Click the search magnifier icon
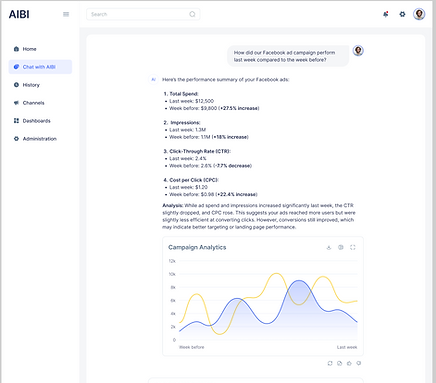436x383 pixels. pos(192,14)
